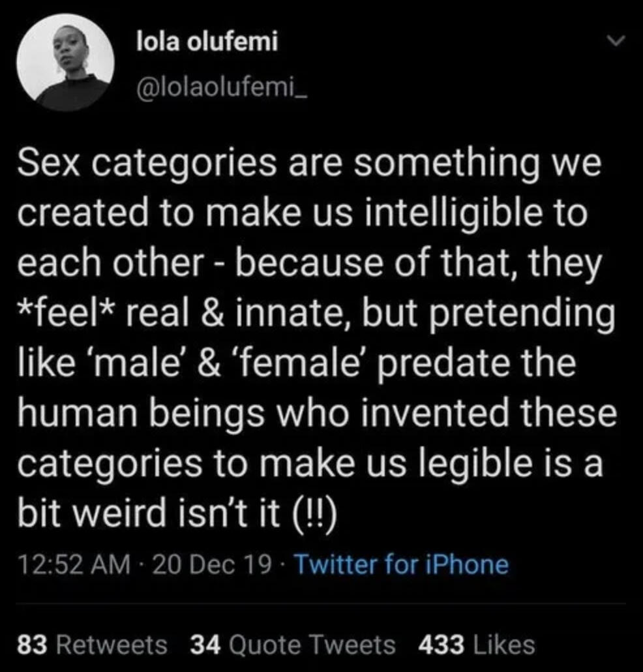Open the Twitter for iPhone source link

point(402,564)
